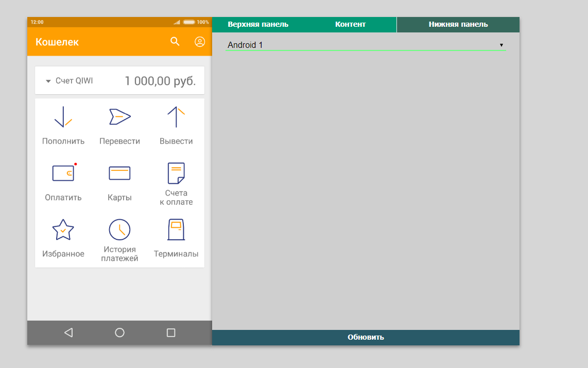The height and width of the screenshot is (368, 588).
Task: Tap the Пополнить down-arrow icon
Action: (63, 117)
